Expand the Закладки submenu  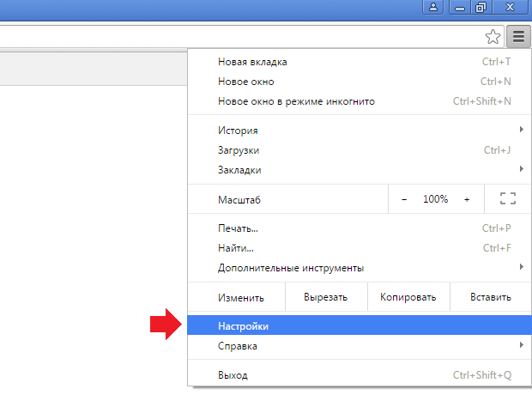[360, 170]
